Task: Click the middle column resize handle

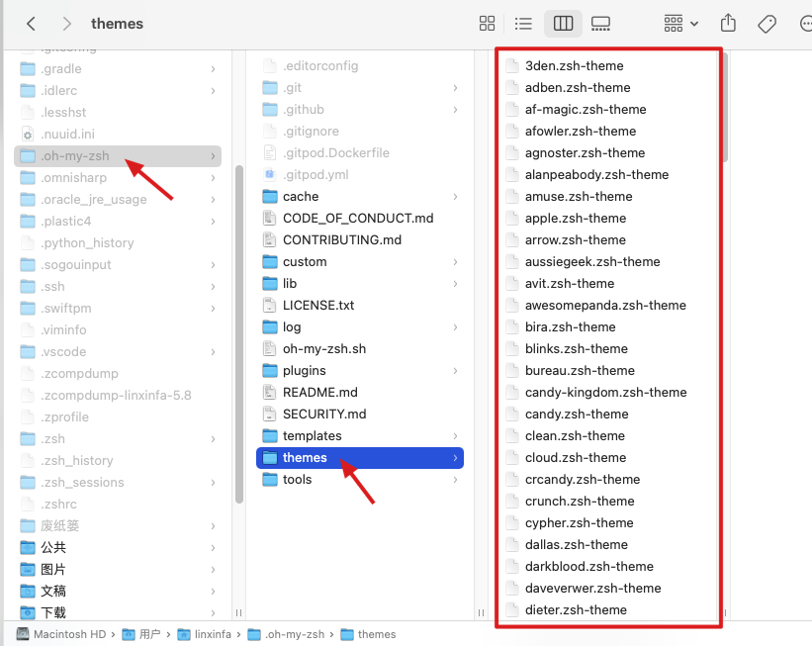Action: (481, 612)
